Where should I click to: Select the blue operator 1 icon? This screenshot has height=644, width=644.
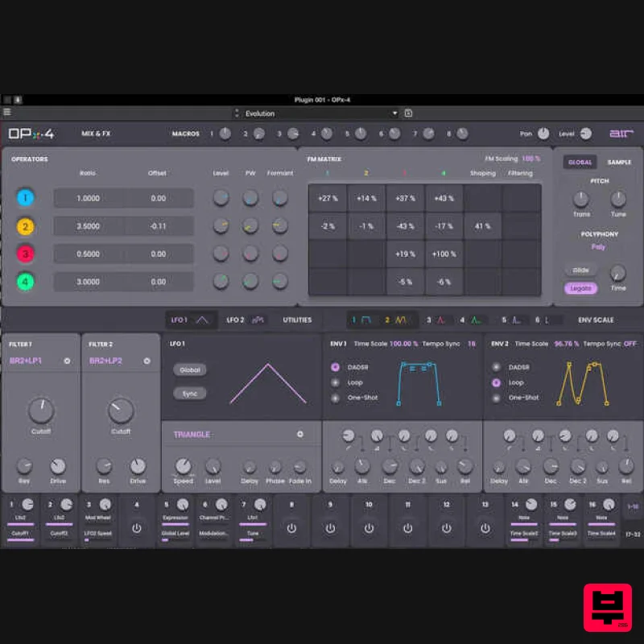(x=25, y=198)
